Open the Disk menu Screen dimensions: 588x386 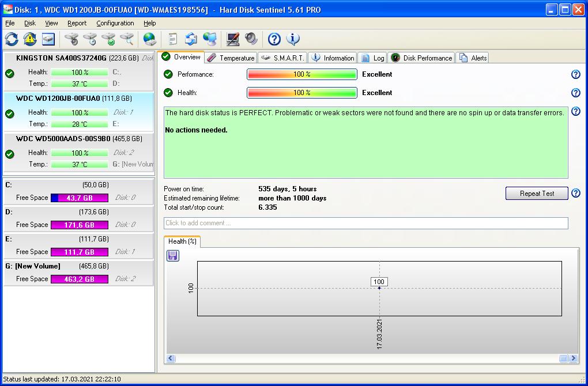tap(30, 23)
